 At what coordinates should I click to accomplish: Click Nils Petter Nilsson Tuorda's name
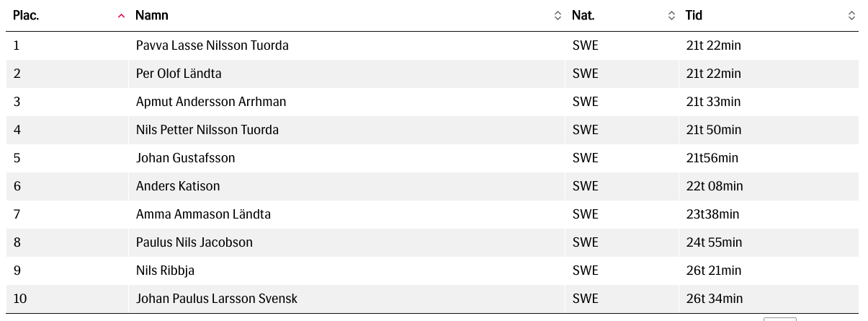click(207, 130)
